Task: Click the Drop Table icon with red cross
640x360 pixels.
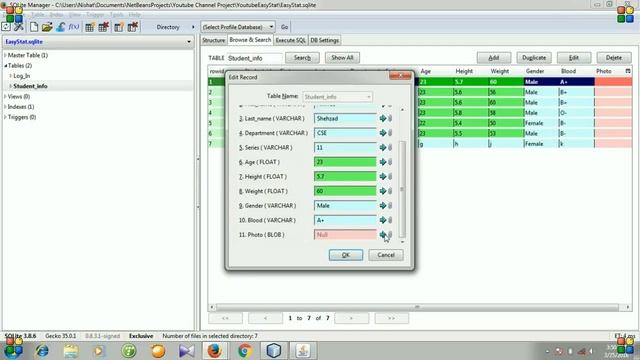Action: click(x=104, y=27)
